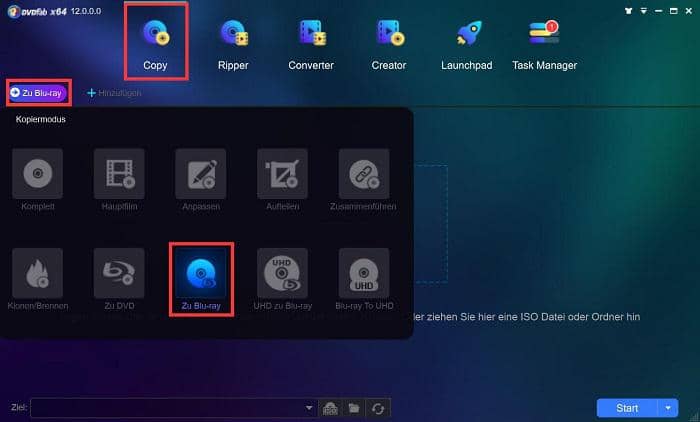Click the DVDFab logo icon
The height and width of the screenshot is (422, 700).
pos(13,11)
